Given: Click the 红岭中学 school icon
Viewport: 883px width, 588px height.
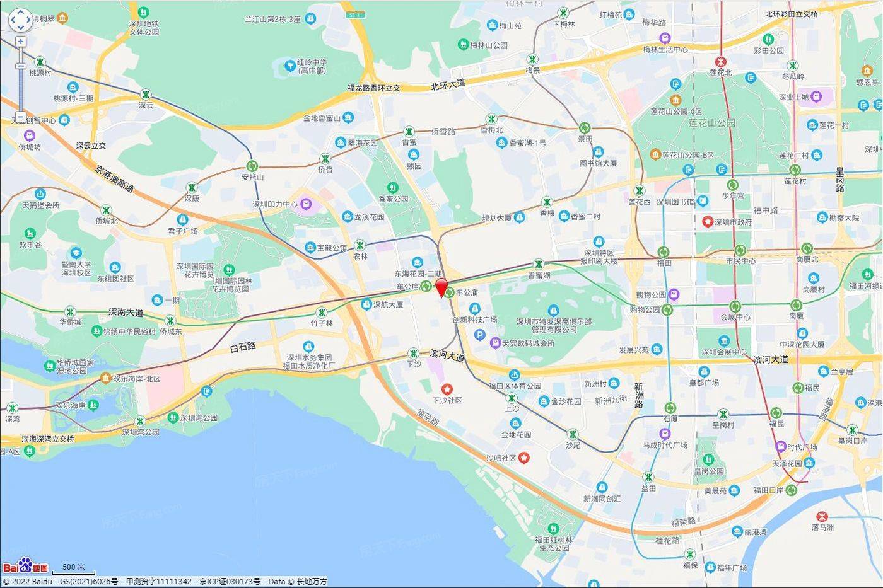Looking at the screenshot, I should click(x=289, y=65).
